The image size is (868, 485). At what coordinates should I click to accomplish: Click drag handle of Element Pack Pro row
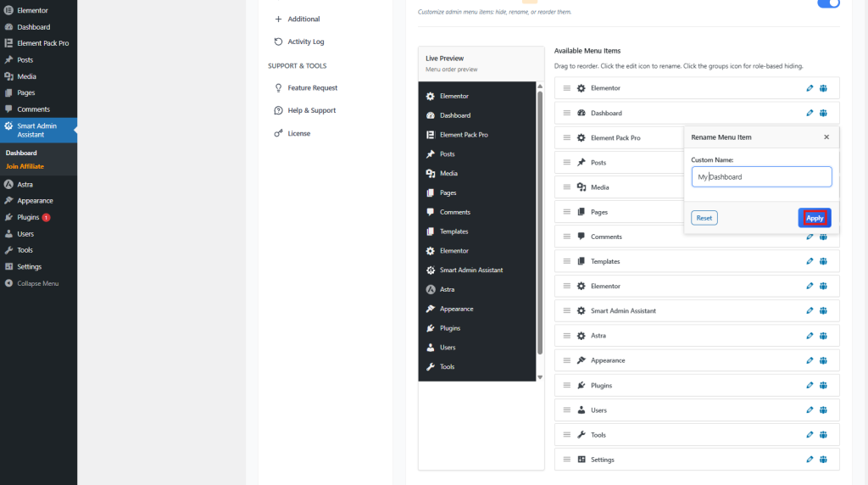(x=567, y=138)
